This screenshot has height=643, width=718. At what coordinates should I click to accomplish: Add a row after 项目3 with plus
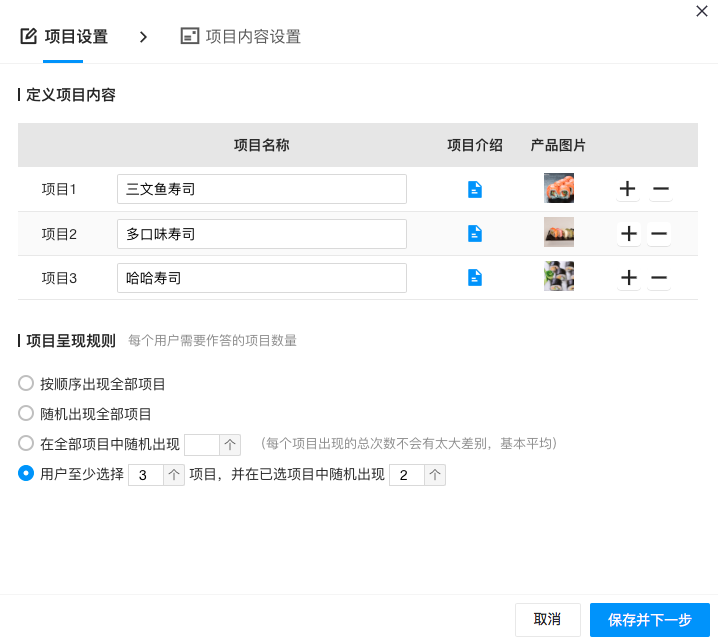pos(629,278)
